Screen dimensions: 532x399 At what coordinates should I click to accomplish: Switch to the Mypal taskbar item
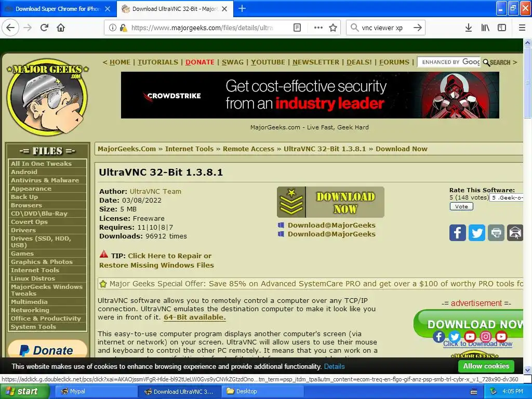point(95,391)
